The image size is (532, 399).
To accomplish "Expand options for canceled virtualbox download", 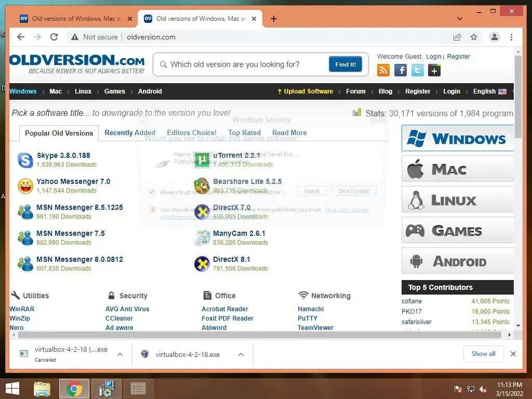I will pos(120,354).
